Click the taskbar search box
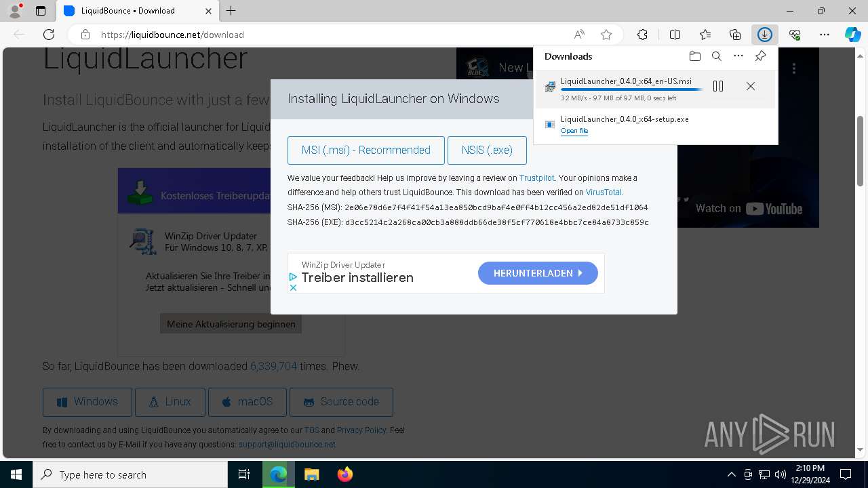Viewport: 868px width, 488px height. coord(130,474)
